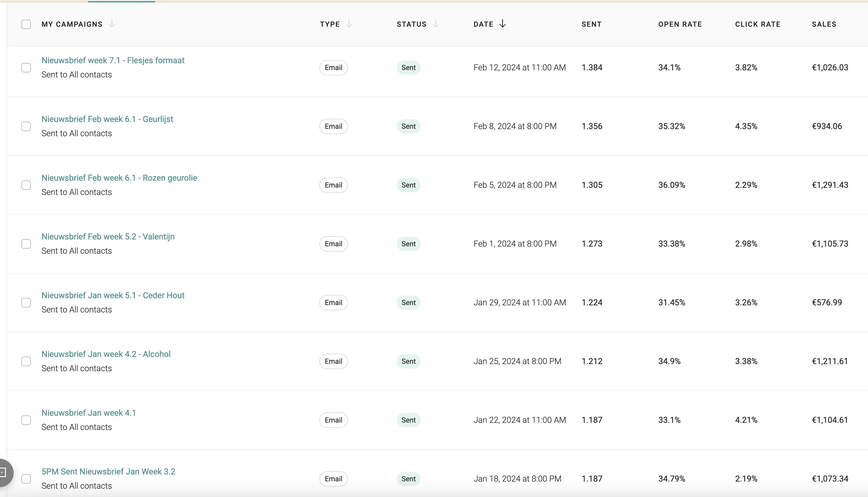Screen dimensions: 868x497
Task: Sort by Status column arrow
Action: (435, 24)
